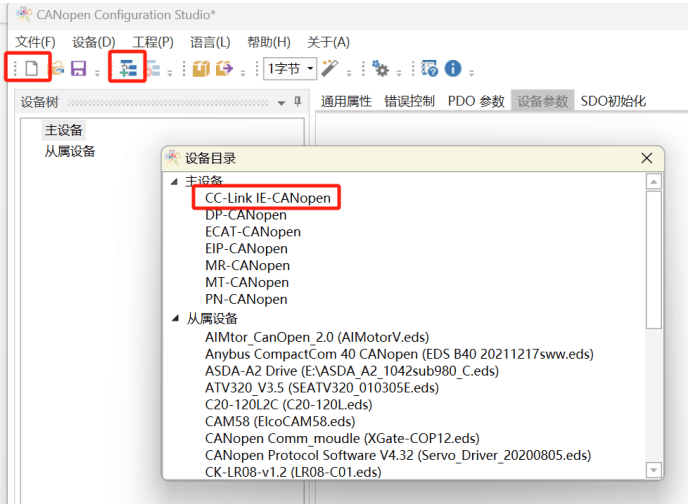The width and height of the screenshot is (688, 504).
Task: Open overflow arrow after device tree icons
Action: [169, 73]
